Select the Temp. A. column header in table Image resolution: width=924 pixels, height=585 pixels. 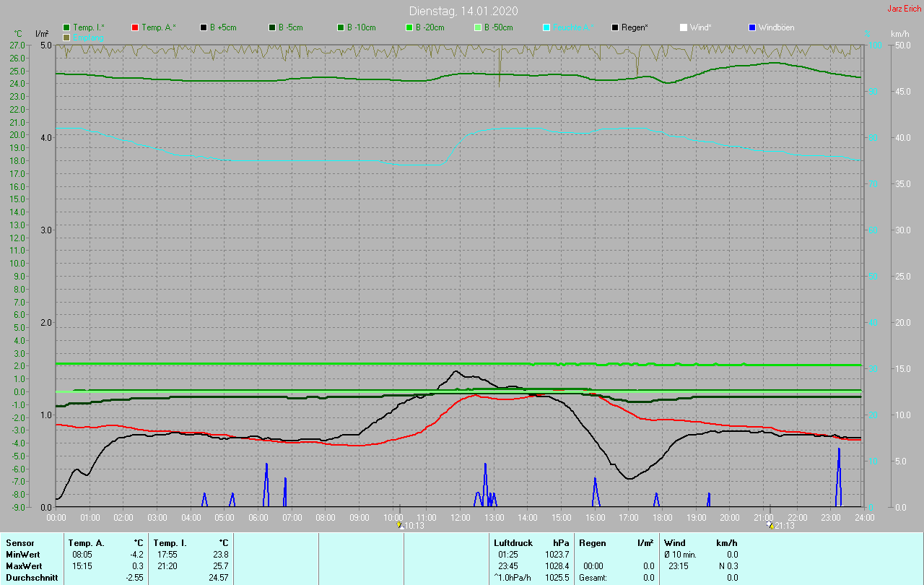click(x=86, y=543)
